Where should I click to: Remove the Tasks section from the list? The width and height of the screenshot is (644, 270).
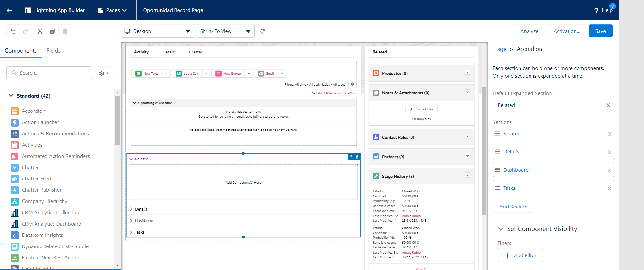pyautogui.click(x=609, y=188)
